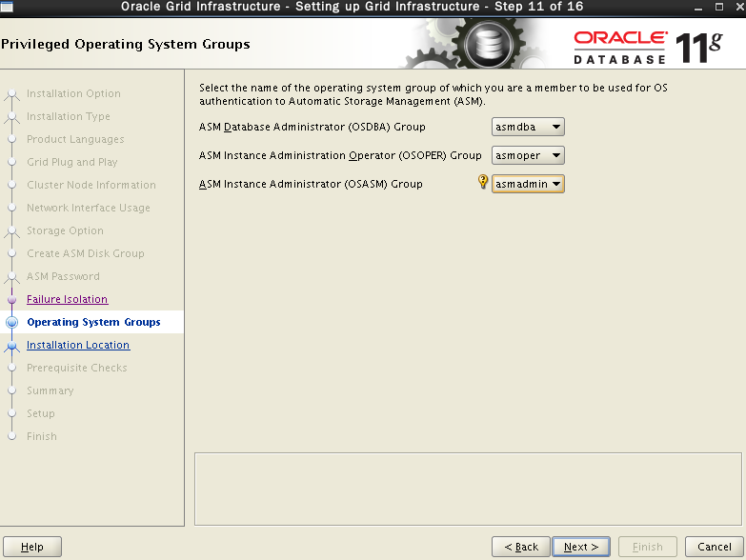746x560 pixels.
Task: Click the step bullet beside Failure Isolation
Action: click(12, 299)
